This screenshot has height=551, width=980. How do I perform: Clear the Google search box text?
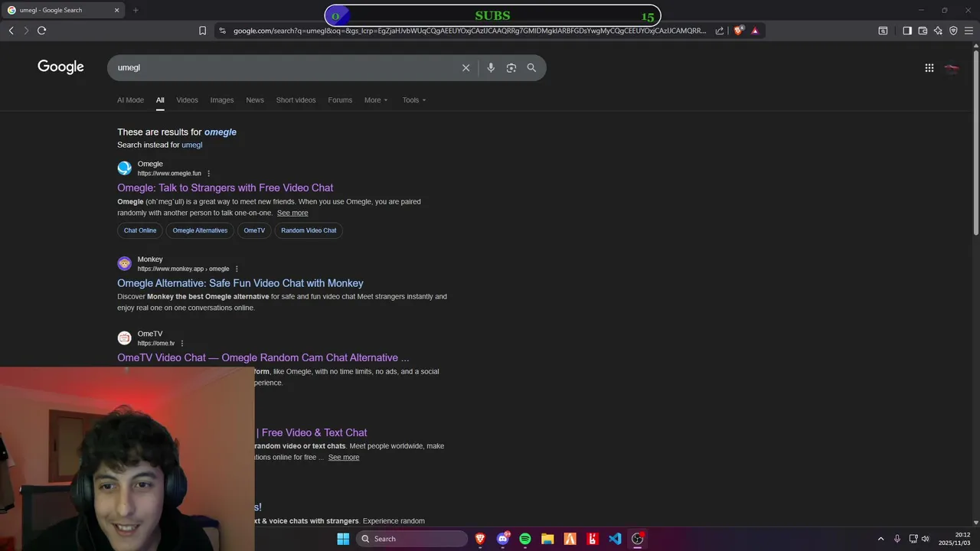point(465,67)
